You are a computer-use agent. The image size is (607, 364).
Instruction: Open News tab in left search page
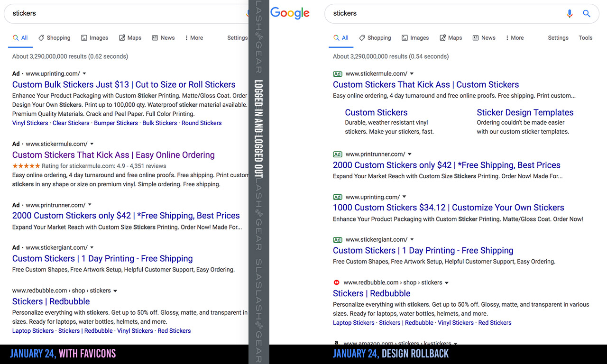[x=163, y=38]
